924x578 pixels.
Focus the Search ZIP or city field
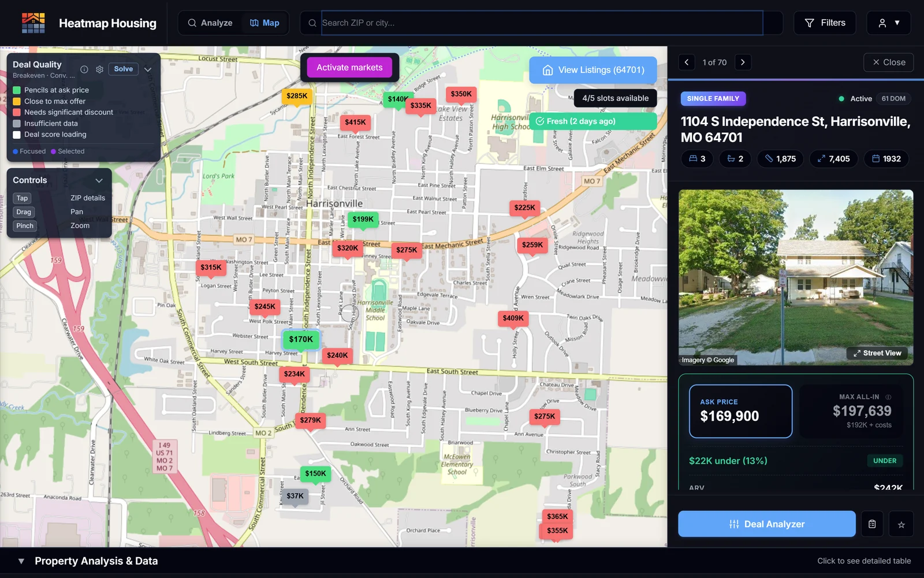click(542, 23)
